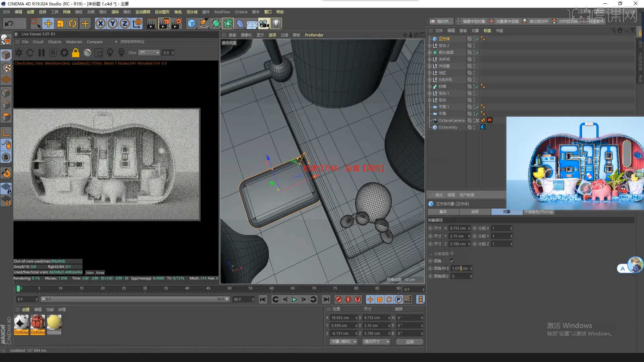644x362 pixels.
Task: Toggle visibility dots of OctaneSky object
Action: (474, 127)
